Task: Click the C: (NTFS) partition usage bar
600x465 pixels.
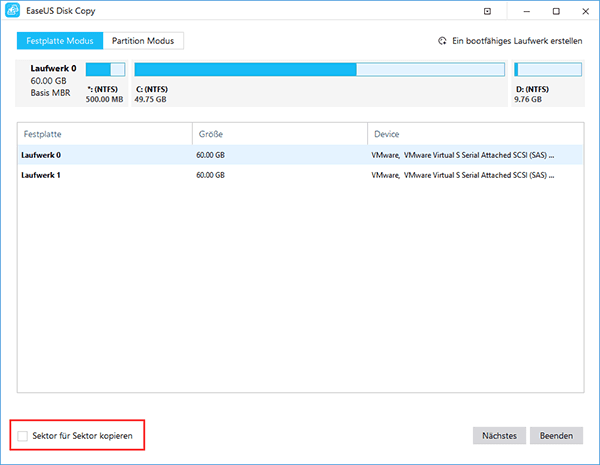Action: click(320, 69)
